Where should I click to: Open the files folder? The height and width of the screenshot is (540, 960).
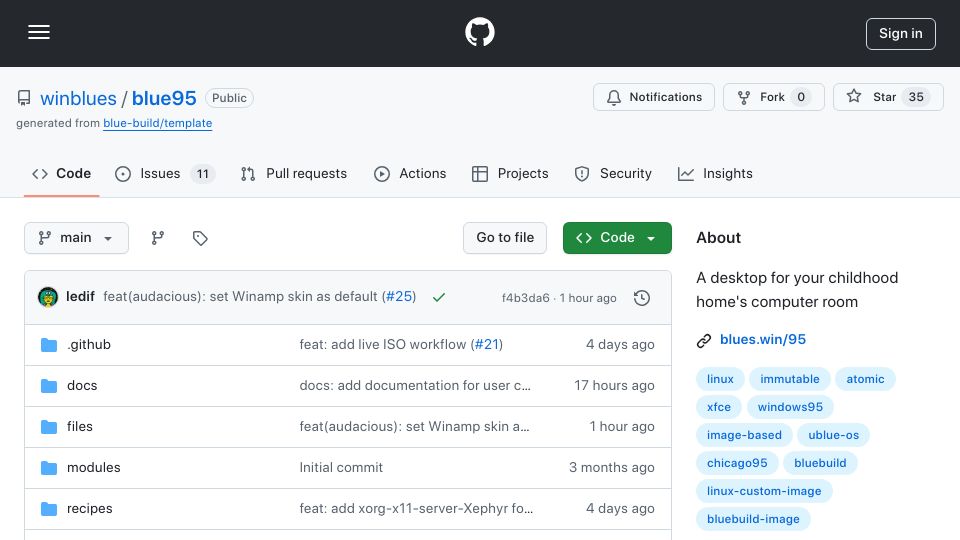80,427
